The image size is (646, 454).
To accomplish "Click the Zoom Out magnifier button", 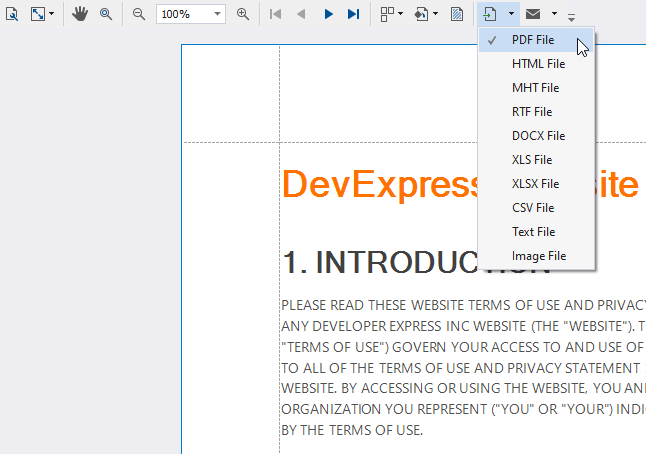I will [139, 14].
